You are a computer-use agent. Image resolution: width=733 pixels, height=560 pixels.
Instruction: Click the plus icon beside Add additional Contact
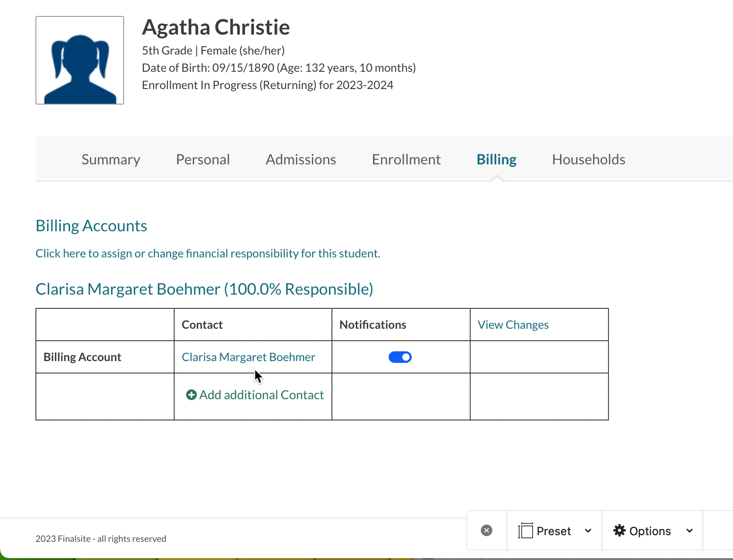pyautogui.click(x=191, y=395)
